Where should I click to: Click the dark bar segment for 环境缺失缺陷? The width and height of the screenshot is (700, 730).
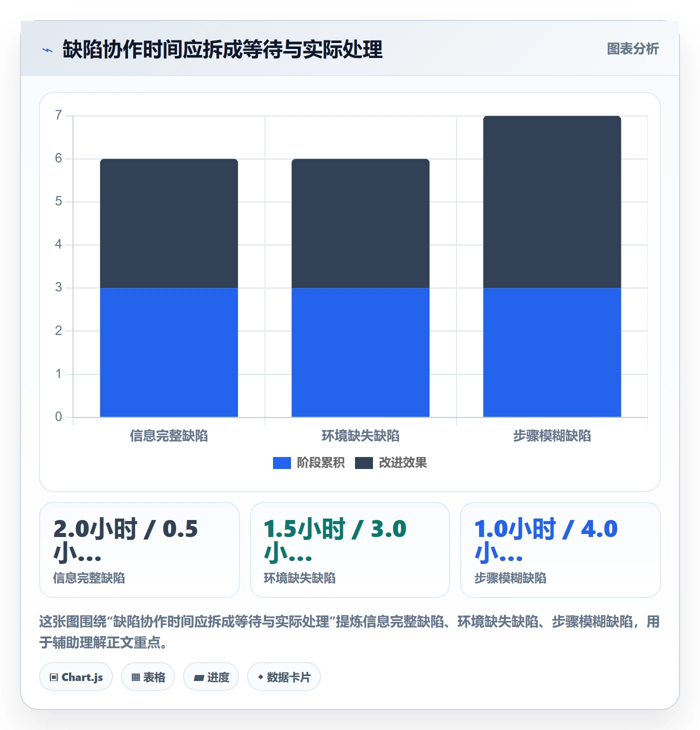point(360,223)
